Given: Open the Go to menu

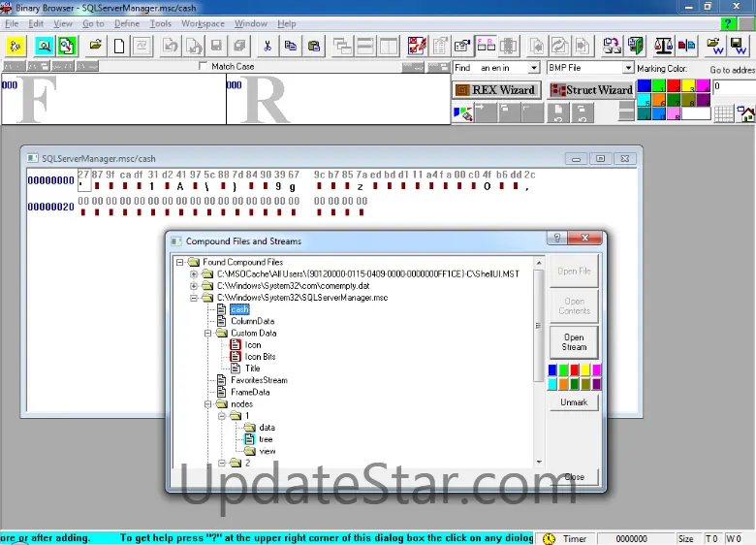Looking at the screenshot, I should click(93, 23).
